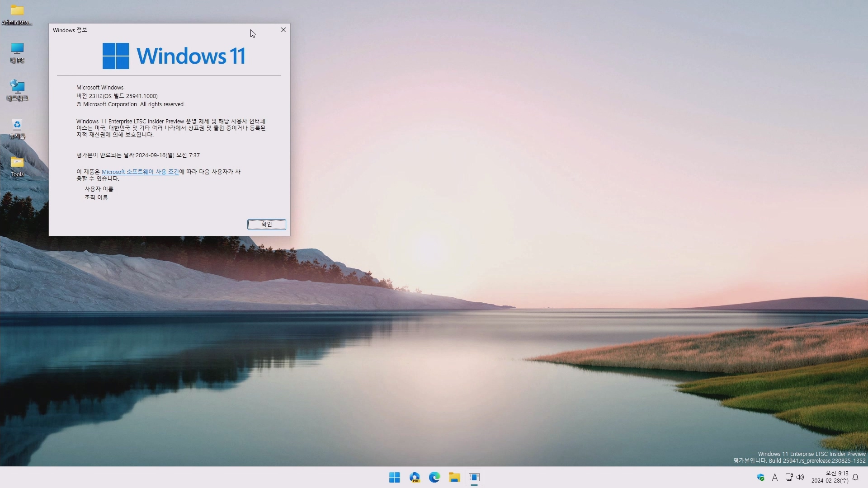Switch the IME input mode indicator A
Image resolution: width=868 pixels, height=488 pixels.
click(775, 477)
